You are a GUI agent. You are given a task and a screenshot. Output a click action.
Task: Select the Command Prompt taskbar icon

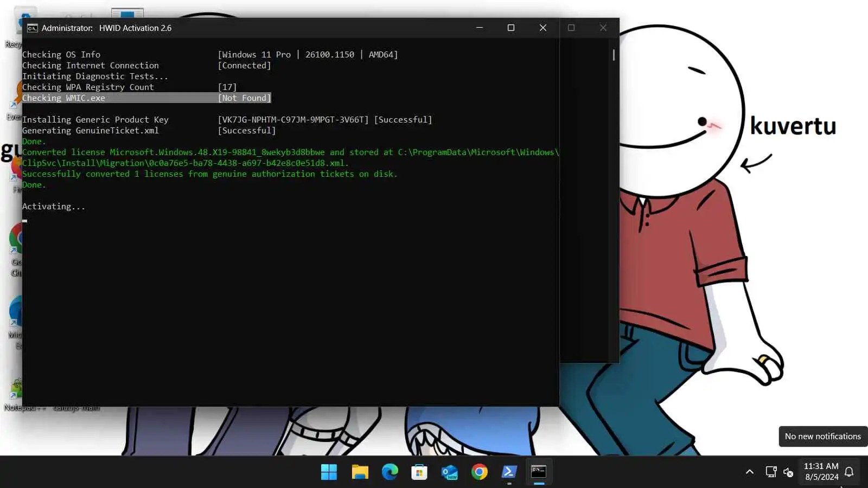[x=539, y=472]
